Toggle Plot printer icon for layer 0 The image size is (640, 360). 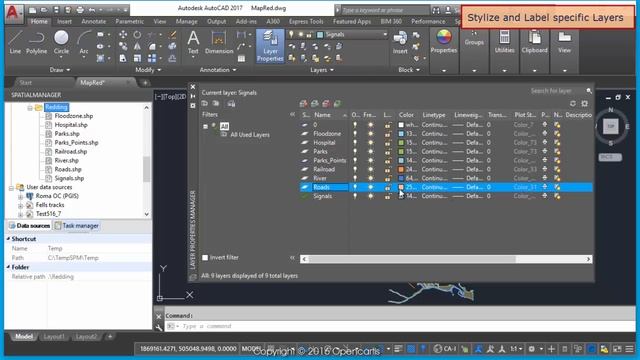(544, 124)
